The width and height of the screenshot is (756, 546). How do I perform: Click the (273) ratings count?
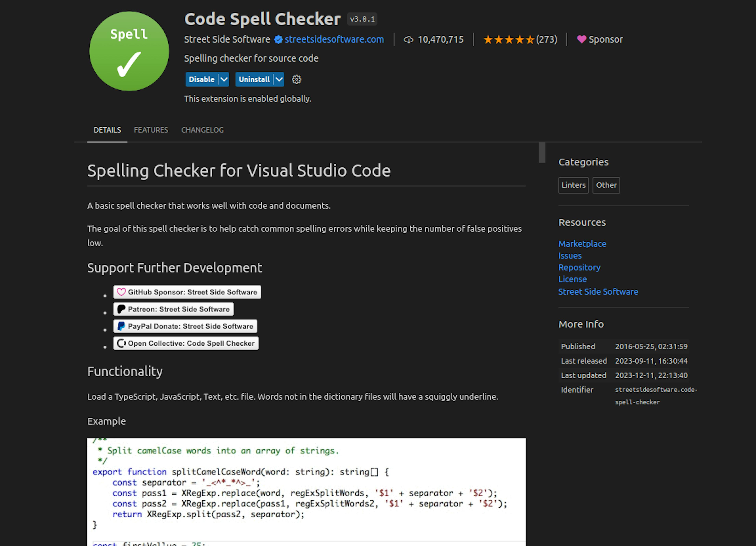[547, 39]
